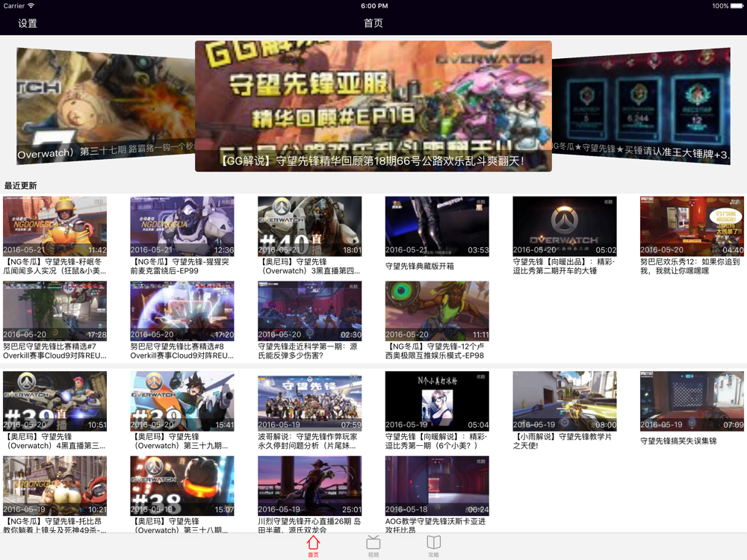Tap the Wi-Fi icon in the status bar
The width and height of the screenshot is (747, 560).
point(31,6)
